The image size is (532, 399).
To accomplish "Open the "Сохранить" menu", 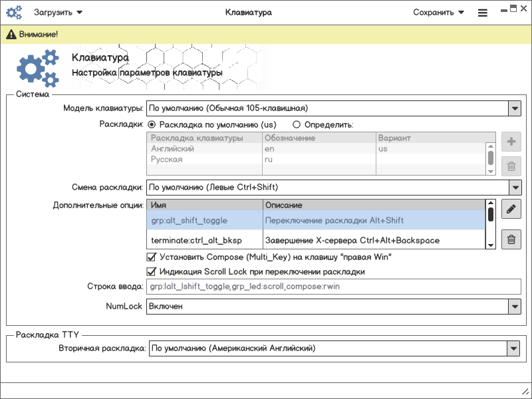I will click(438, 13).
